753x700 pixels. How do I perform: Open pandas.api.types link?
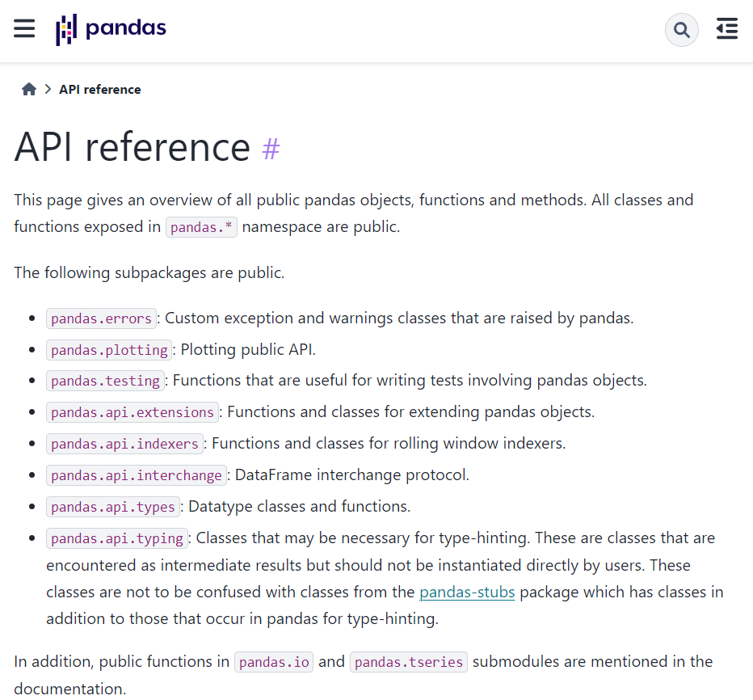tap(113, 507)
